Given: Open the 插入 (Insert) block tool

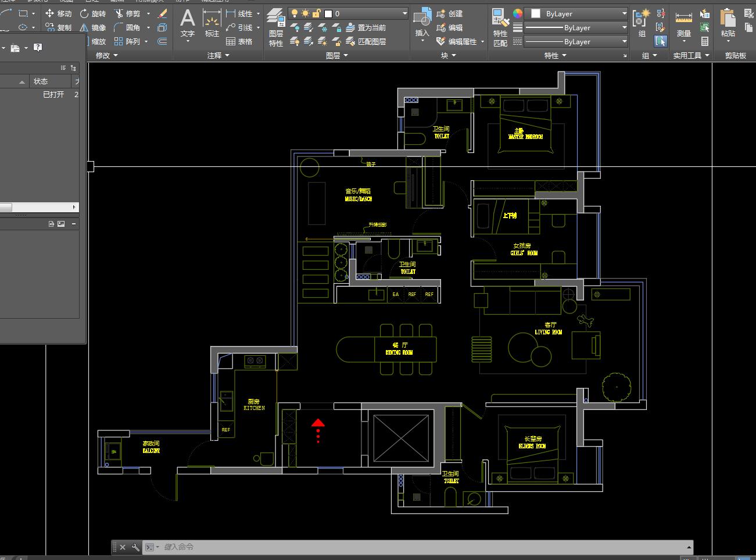Looking at the screenshot, I should tap(422, 24).
